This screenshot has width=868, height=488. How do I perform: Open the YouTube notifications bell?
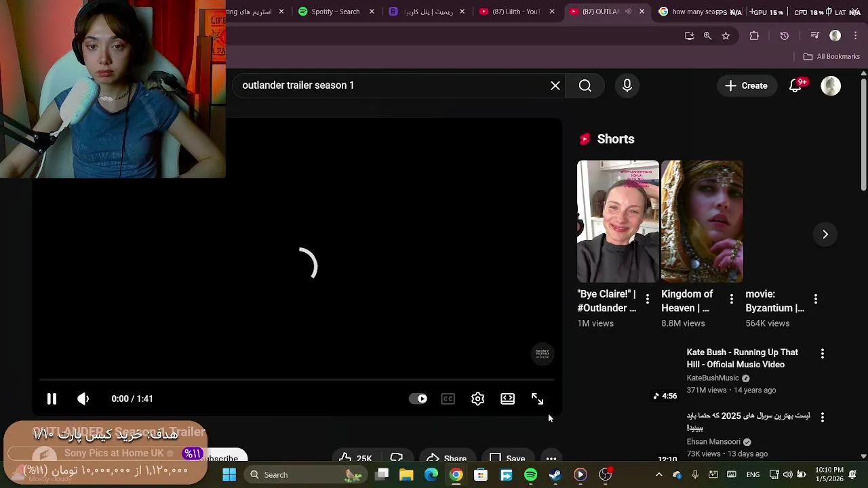point(795,86)
